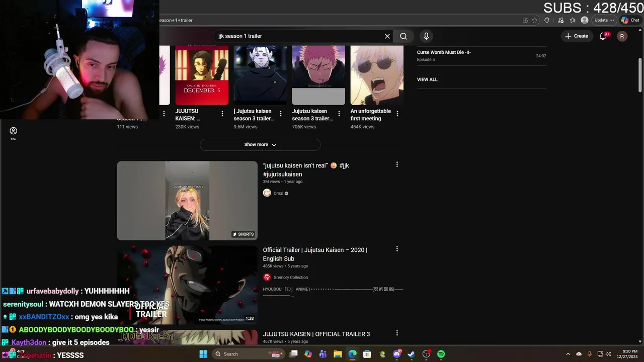Open the browser profile avatar
644x362 pixels.
point(585,20)
